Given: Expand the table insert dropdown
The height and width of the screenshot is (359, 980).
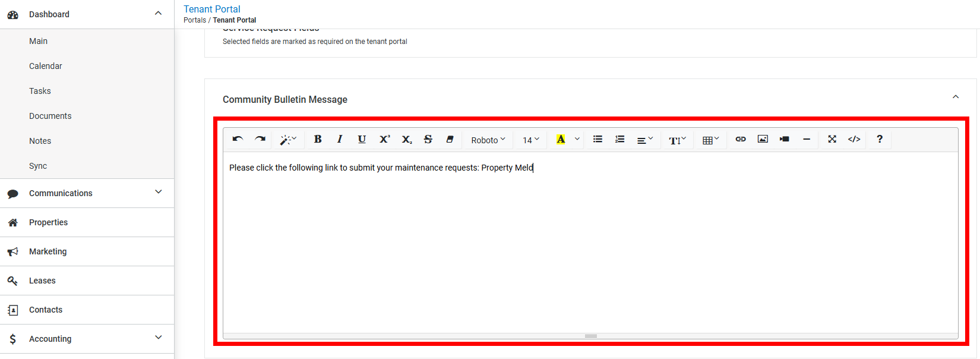Looking at the screenshot, I should click(x=710, y=140).
